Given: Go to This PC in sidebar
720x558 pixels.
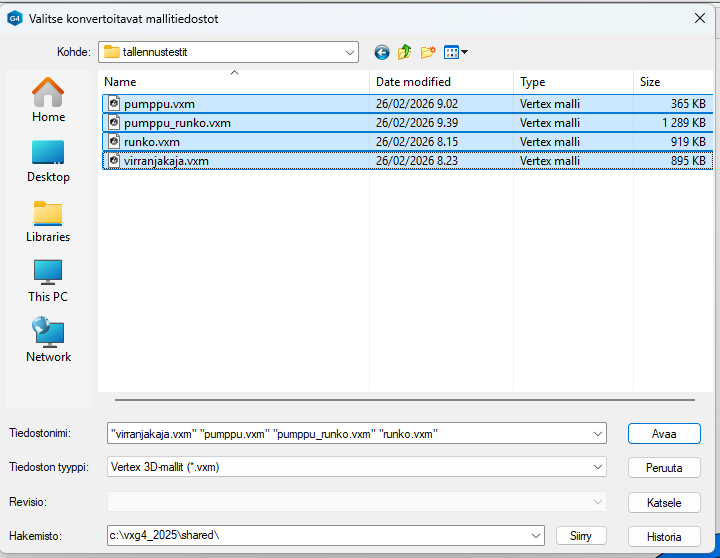Looking at the screenshot, I should 48,281.
